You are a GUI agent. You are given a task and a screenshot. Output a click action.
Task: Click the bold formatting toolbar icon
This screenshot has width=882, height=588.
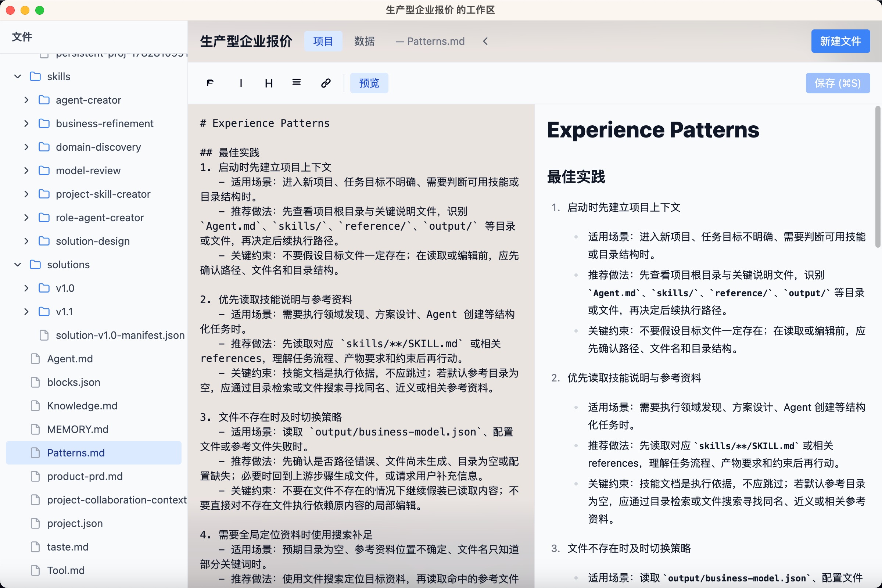pyautogui.click(x=210, y=83)
